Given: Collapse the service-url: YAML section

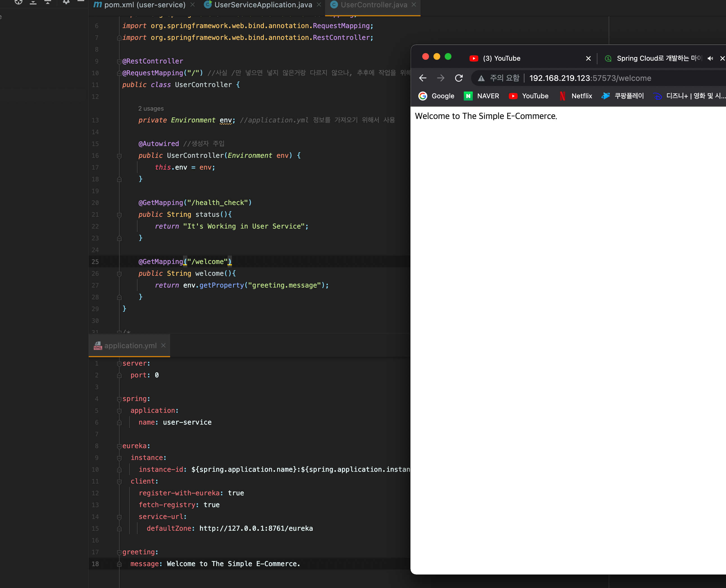Looking at the screenshot, I should 119,517.
